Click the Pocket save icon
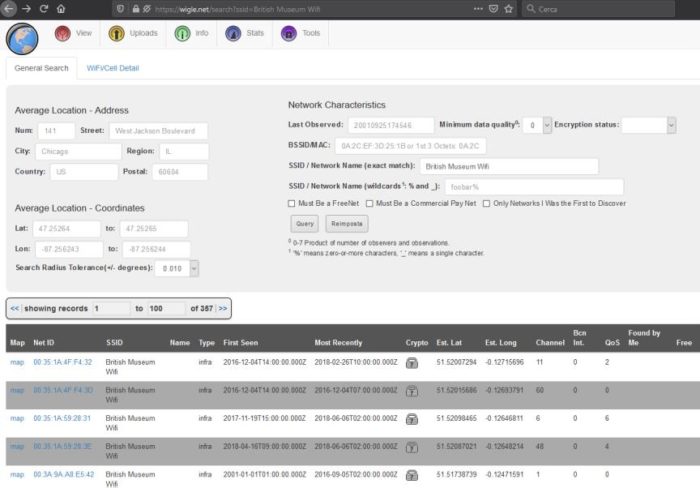The image size is (700, 488). [493, 9]
